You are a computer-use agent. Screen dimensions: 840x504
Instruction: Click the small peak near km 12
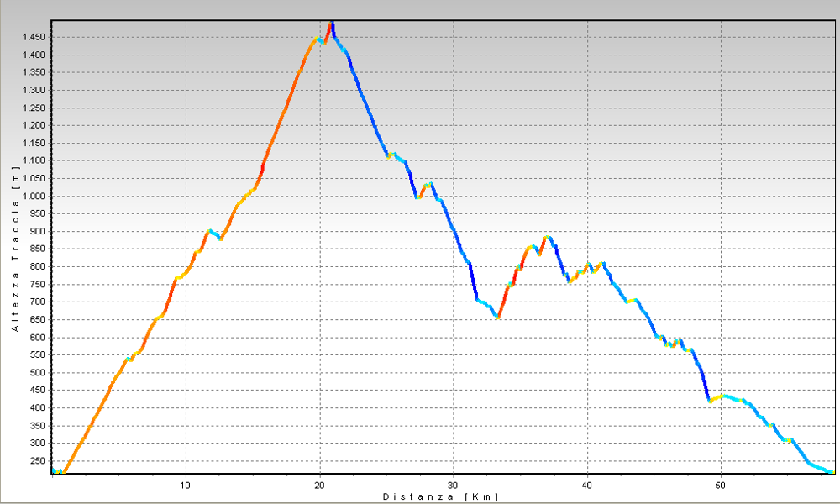pos(210,230)
